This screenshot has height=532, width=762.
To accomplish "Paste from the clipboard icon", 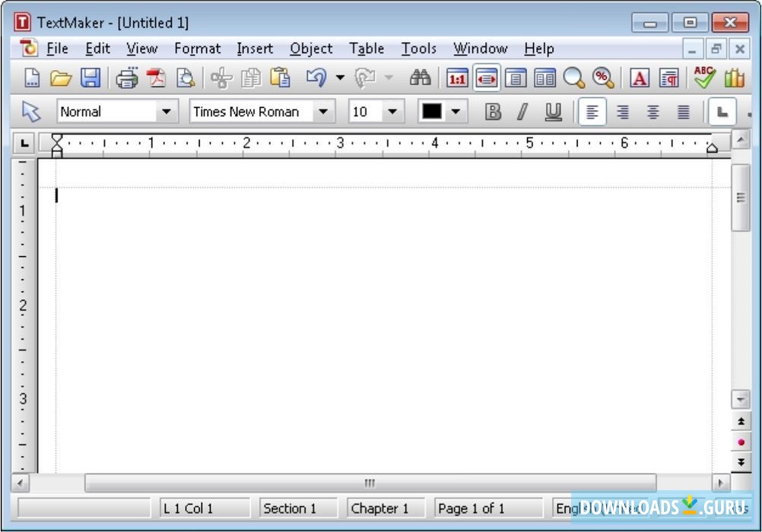I will (x=280, y=78).
